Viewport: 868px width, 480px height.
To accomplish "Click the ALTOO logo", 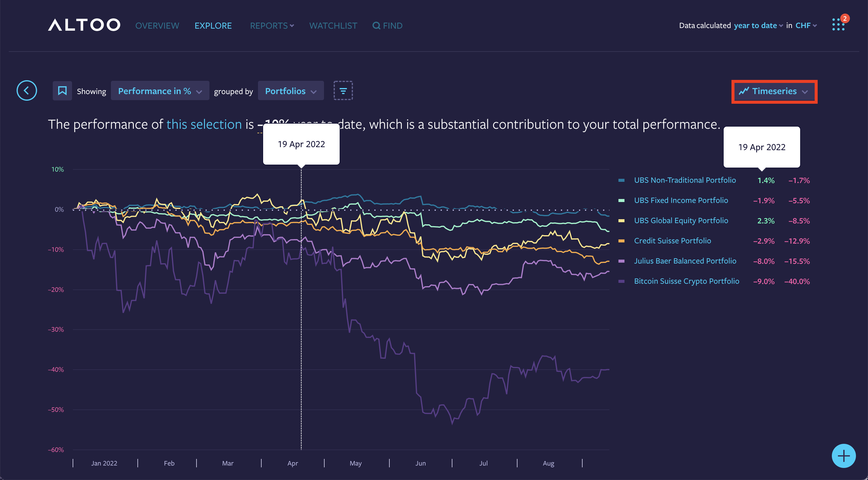I will pyautogui.click(x=84, y=25).
